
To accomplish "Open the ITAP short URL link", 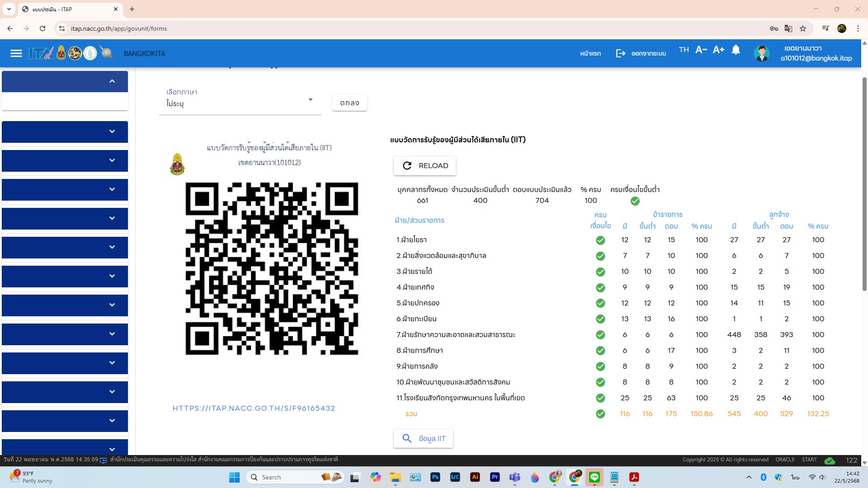I will pyautogui.click(x=254, y=408).
